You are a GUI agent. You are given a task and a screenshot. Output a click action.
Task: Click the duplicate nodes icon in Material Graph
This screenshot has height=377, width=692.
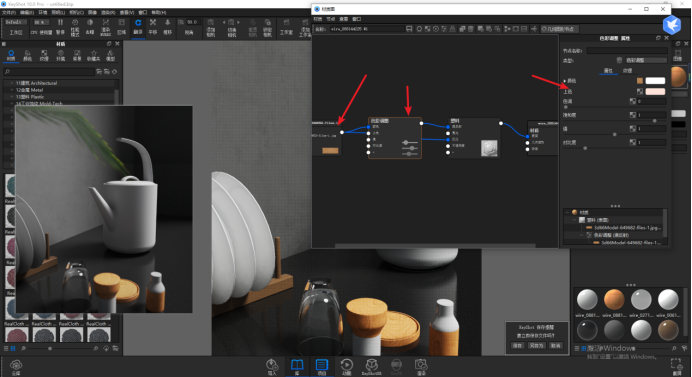point(462,29)
